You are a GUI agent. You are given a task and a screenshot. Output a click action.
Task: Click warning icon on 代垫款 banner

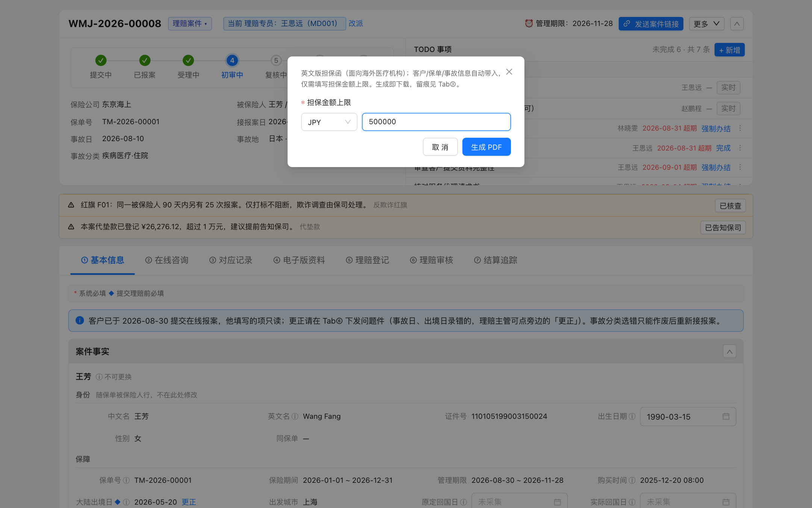[71, 227]
